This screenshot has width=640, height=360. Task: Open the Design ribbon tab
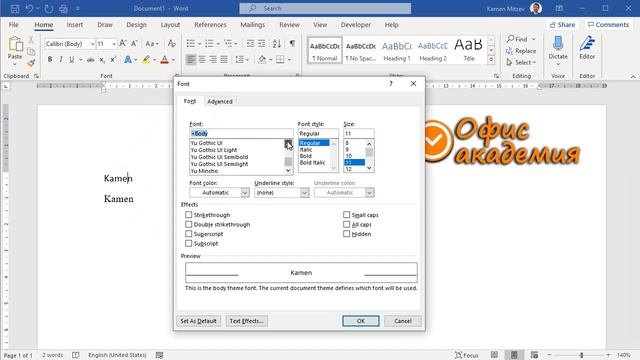136,24
